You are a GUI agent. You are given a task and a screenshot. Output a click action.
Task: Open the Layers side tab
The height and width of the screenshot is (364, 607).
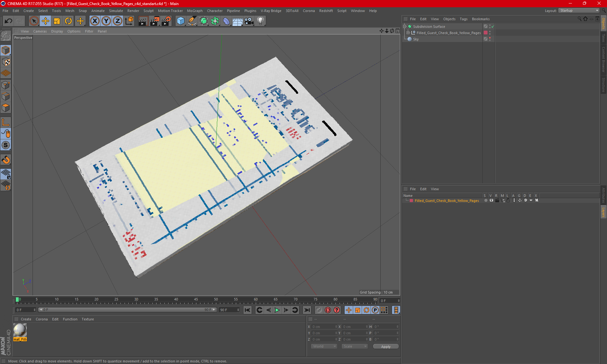[603, 212]
